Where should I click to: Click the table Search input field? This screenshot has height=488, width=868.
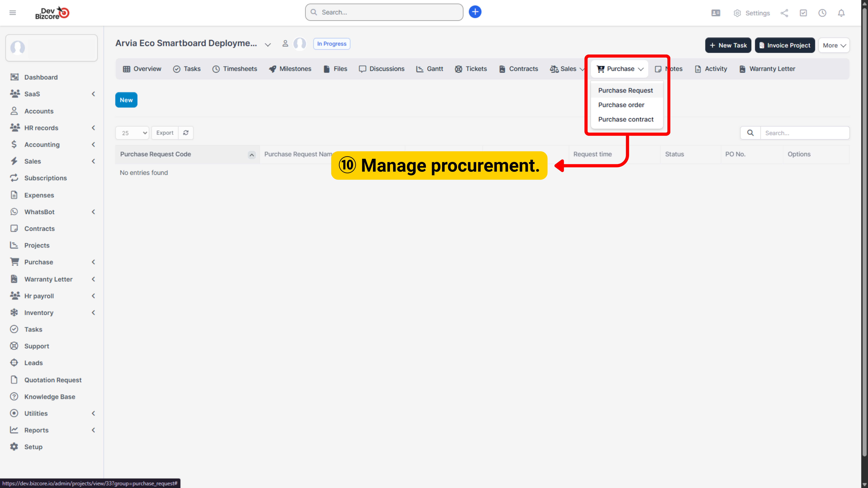point(804,133)
